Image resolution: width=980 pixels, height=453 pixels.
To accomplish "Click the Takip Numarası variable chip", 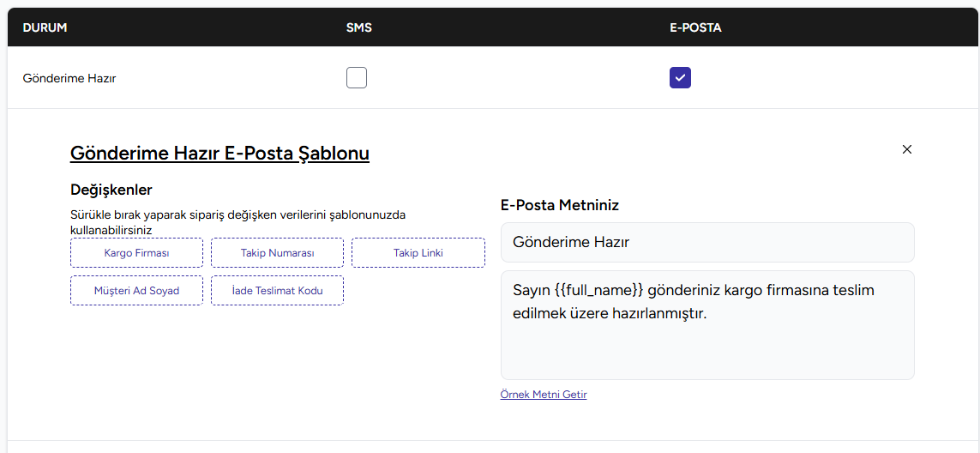I will (277, 253).
